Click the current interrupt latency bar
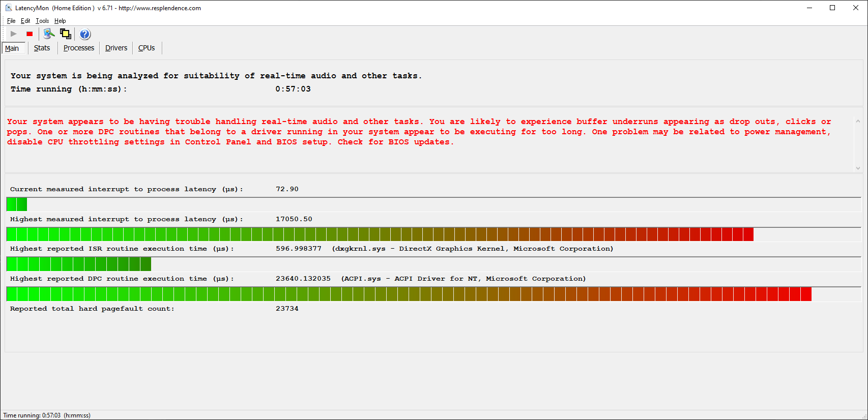Image resolution: width=868 pixels, height=420 pixels. tap(433, 204)
